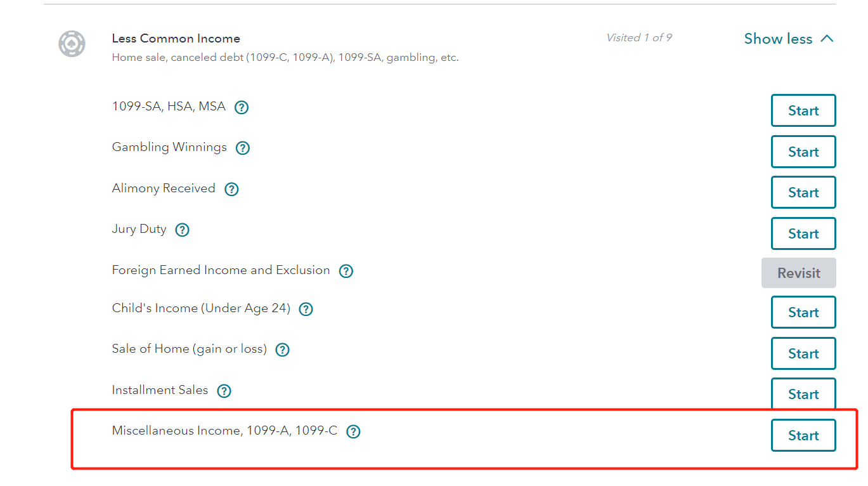The image size is (868, 486).
Task: Start Miscellaneous Income, 1099-A, 1099-C
Action: click(803, 435)
